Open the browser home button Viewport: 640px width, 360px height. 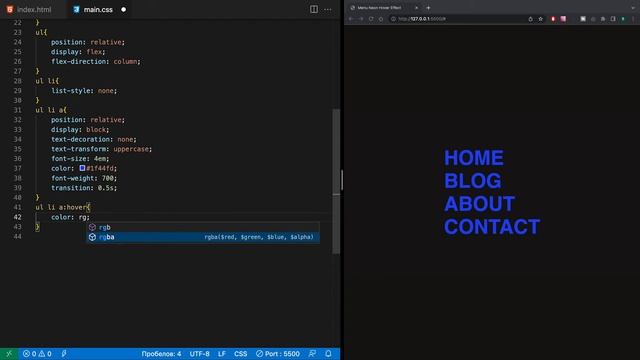[381, 19]
